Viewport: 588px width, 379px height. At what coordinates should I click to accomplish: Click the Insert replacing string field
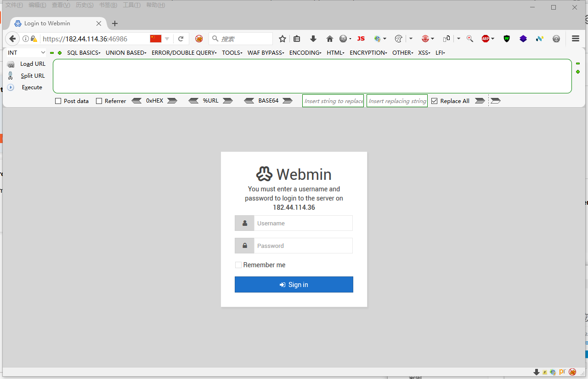[x=397, y=101]
